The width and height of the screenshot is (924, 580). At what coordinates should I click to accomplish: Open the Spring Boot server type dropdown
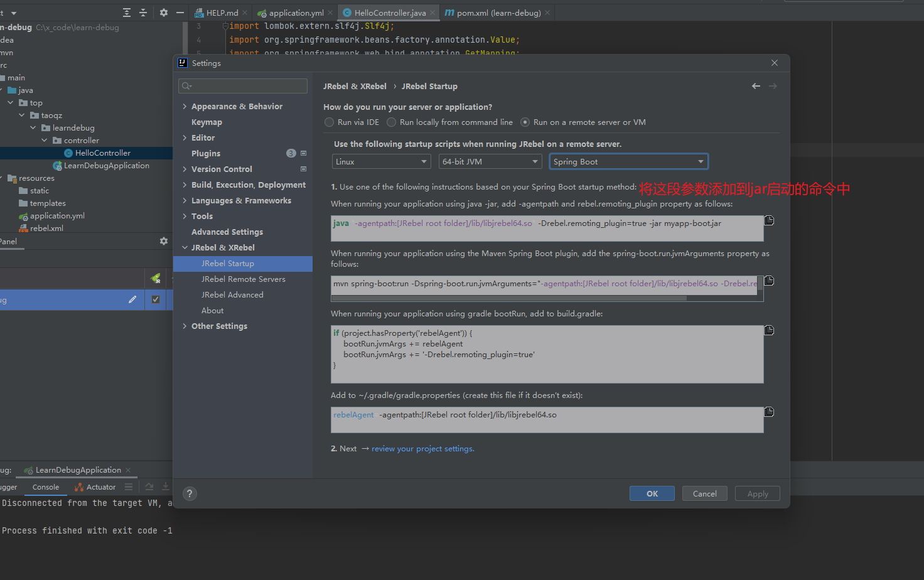point(629,161)
